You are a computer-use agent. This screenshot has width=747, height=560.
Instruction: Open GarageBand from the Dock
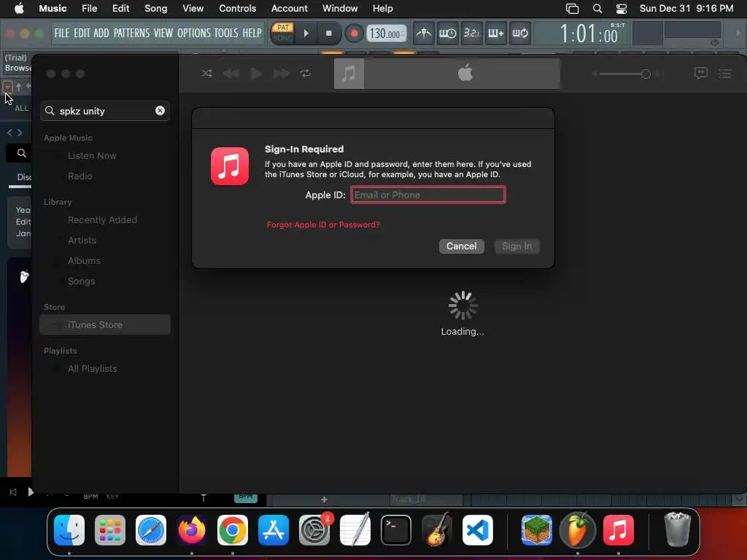tap(437, 530)
